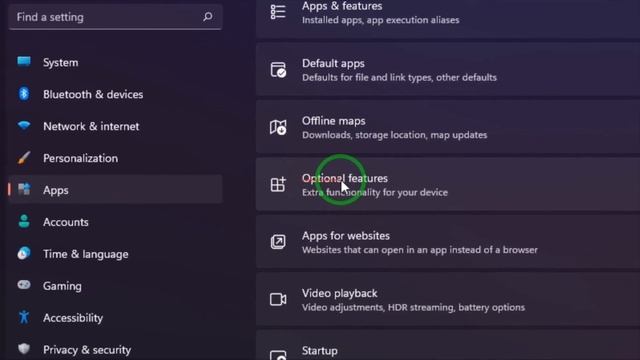Open Startup apps page
The height and width of the screenshot is (360, 640).
(448, 345)
